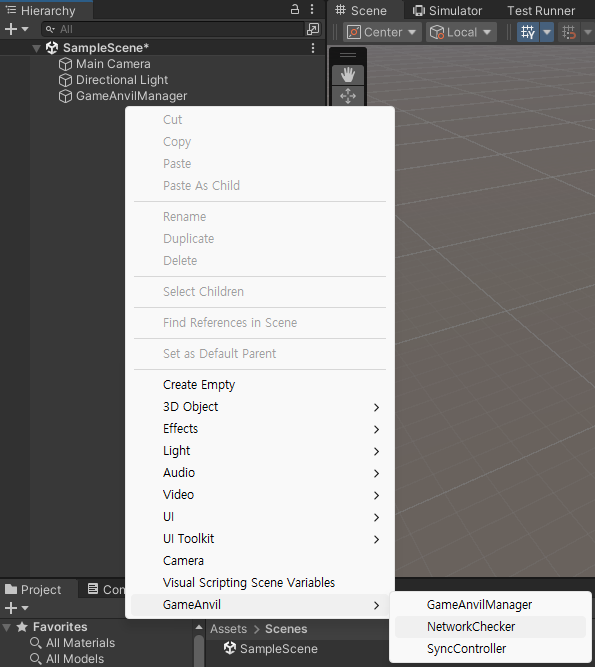This screenshot has height=667, width=595.
Task: Select GameAnvilManager object in Hierarchy
Action: coord(131,96)
